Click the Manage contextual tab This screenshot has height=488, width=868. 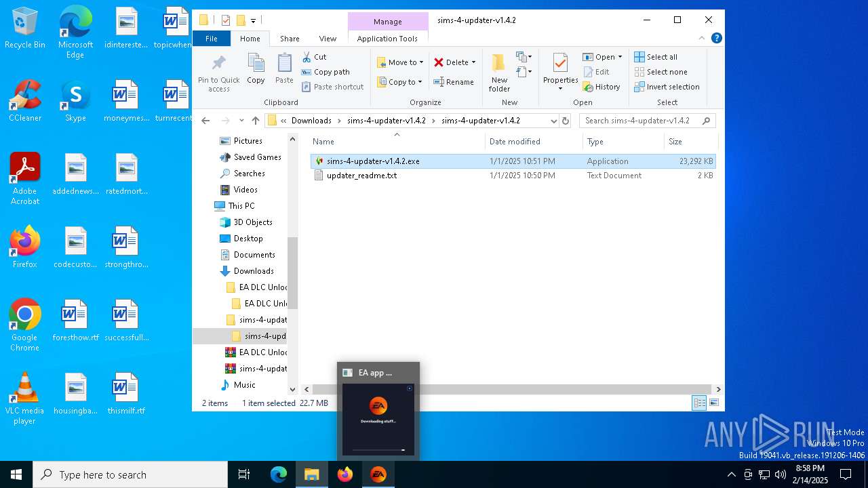(x=388, y=22)
